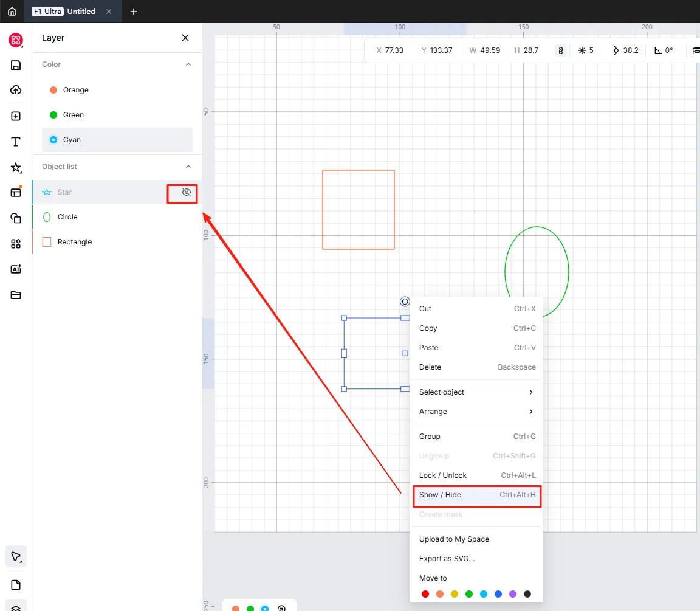Open the Shapes star tool
The height and width of the screenshot is (611, 700).
[16, 167]
